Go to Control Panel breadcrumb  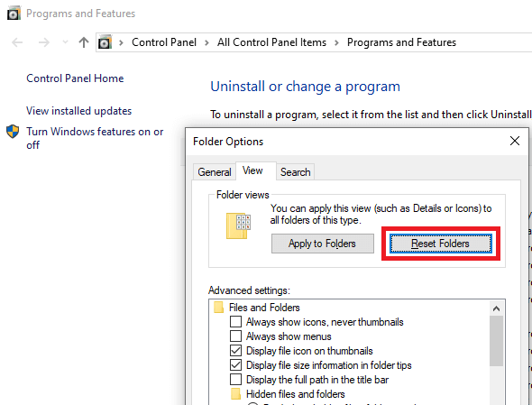164,42
